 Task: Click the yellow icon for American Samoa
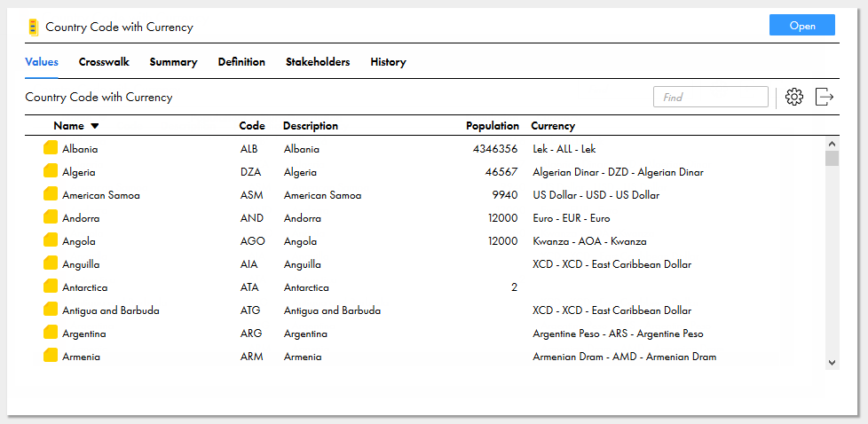tap(51, 194)
